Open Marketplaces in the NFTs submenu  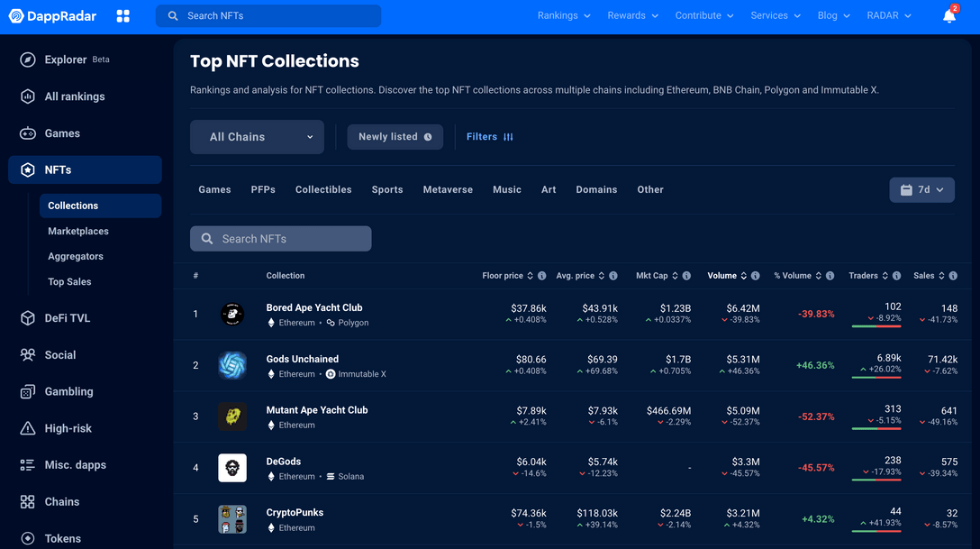click(x=78, y=232)
